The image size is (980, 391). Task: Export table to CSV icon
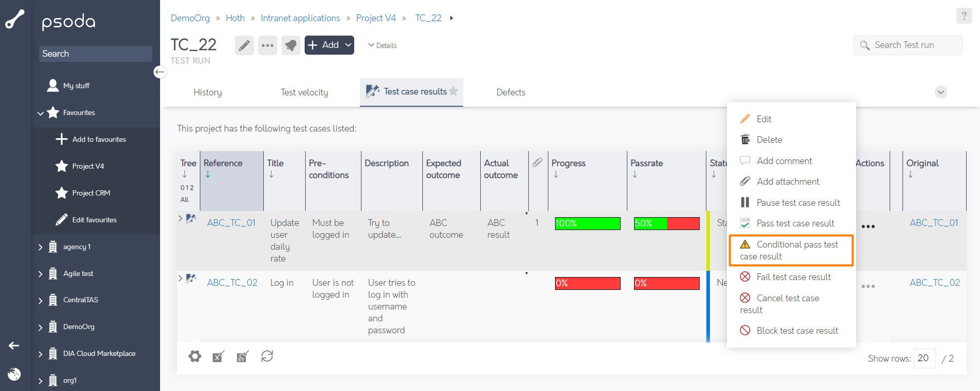coord(242,356)
